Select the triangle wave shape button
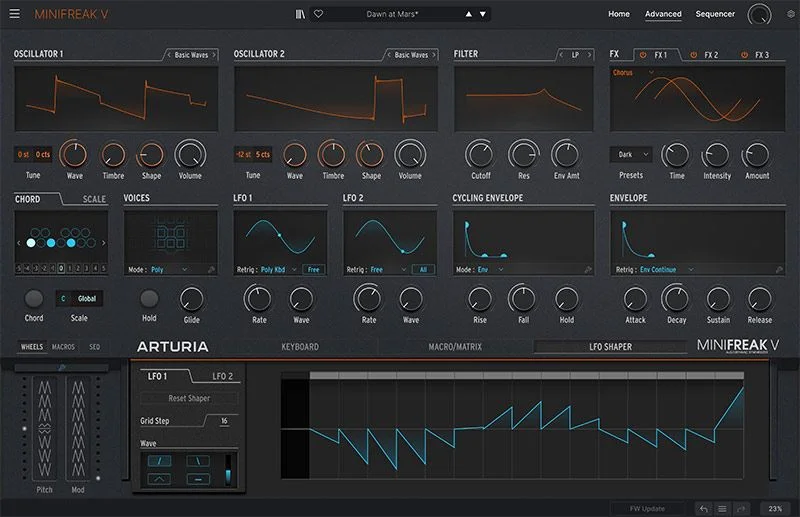The image size is (800, 517). point(159,479)
